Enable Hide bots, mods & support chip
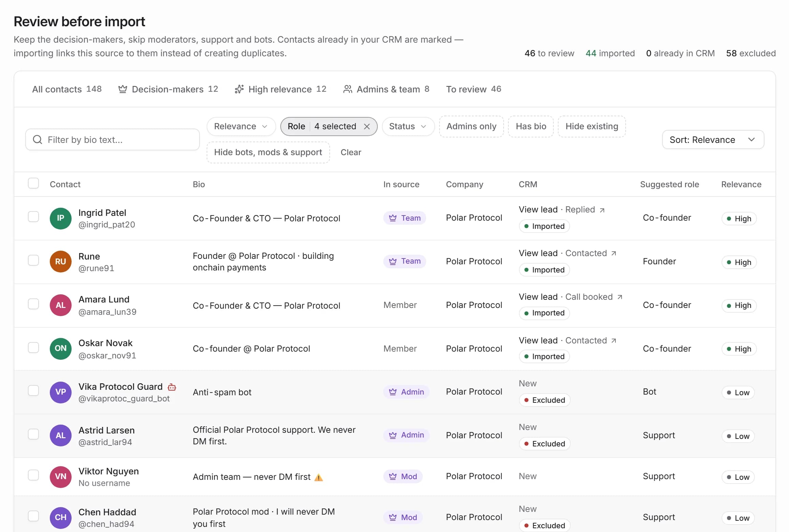 268,152
